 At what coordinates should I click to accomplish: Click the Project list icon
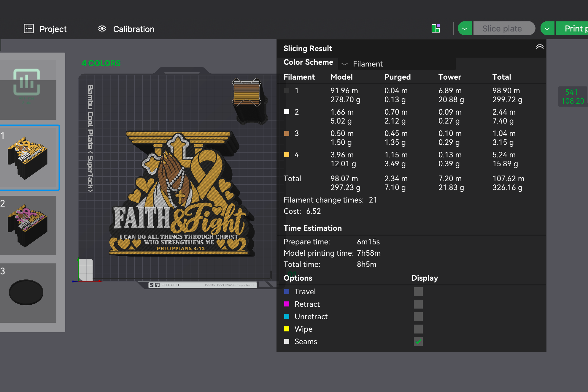pos(29,29)
